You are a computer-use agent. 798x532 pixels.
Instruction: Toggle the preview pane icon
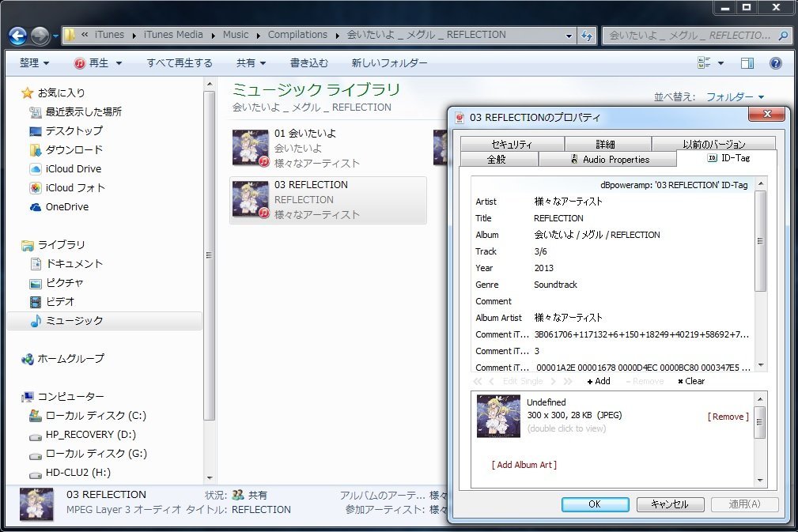click(x=747, y=63)
